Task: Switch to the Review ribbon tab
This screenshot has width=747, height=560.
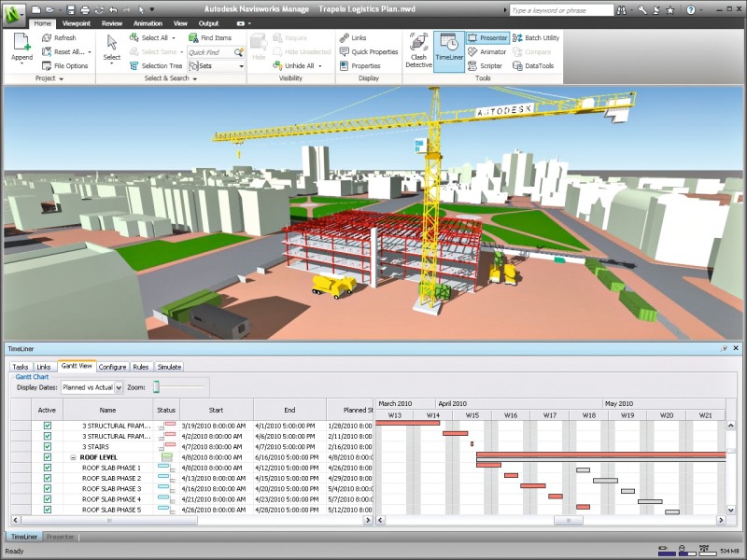Action: [x=112, y=23]
